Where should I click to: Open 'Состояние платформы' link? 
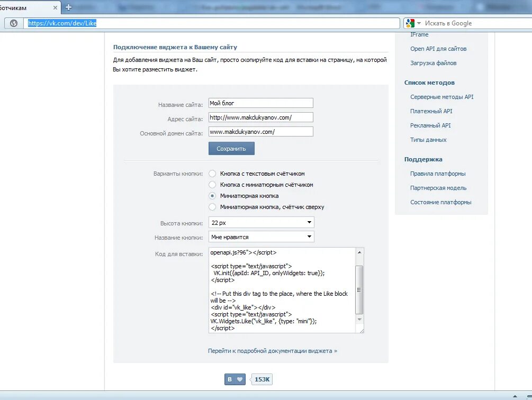[x=441, y=202]
